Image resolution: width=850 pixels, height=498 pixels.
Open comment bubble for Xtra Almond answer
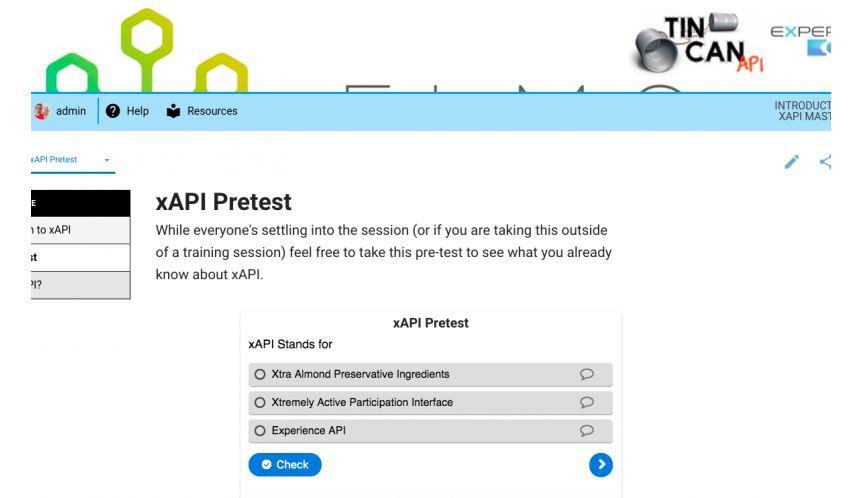tap(587, 374)
